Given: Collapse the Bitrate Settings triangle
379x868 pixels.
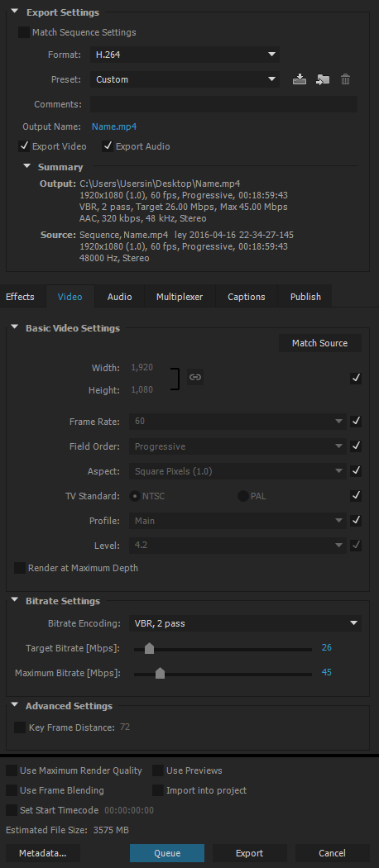Looking at the screenshot, I should pos(14,600).
